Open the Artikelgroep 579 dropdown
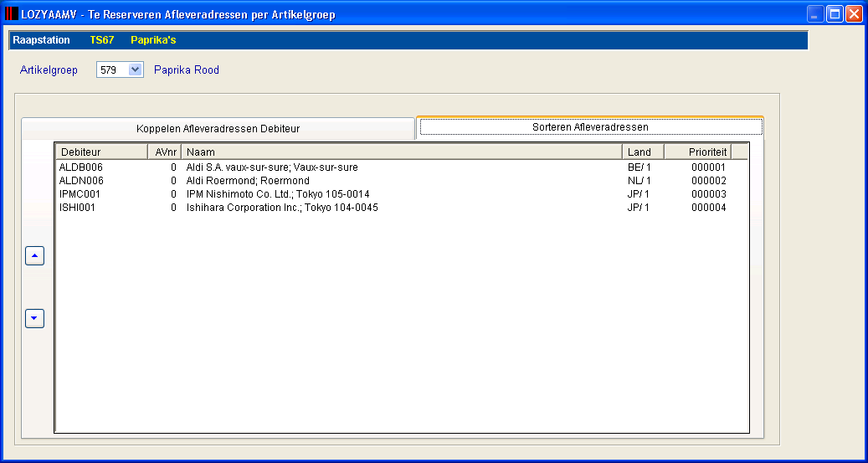 coord(135,69)
